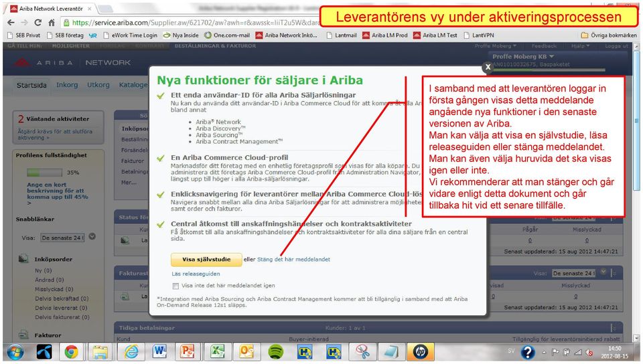Viewport: 643px width, 364px height.
Task: Click the browser home icon
Action: coord(52,23)
